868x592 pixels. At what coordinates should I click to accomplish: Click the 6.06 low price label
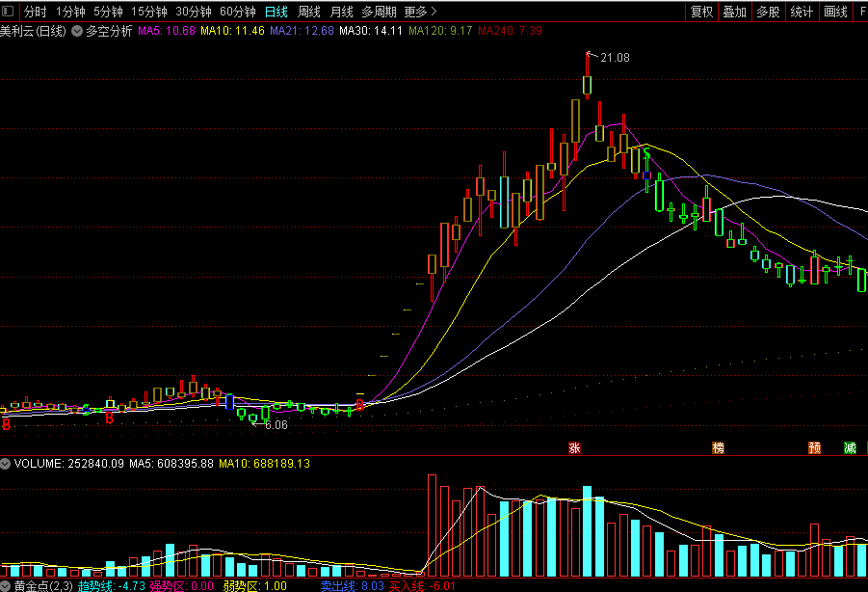click(276, 425)
